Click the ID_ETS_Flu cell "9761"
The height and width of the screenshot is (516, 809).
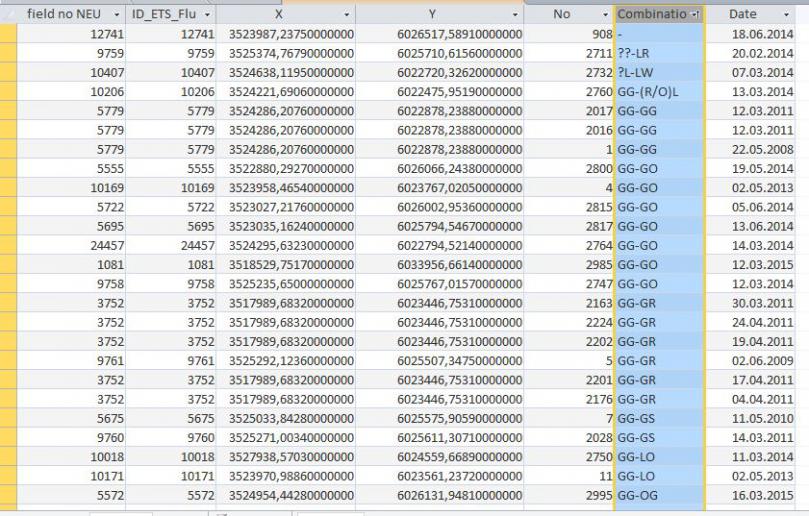pos(171,361)
